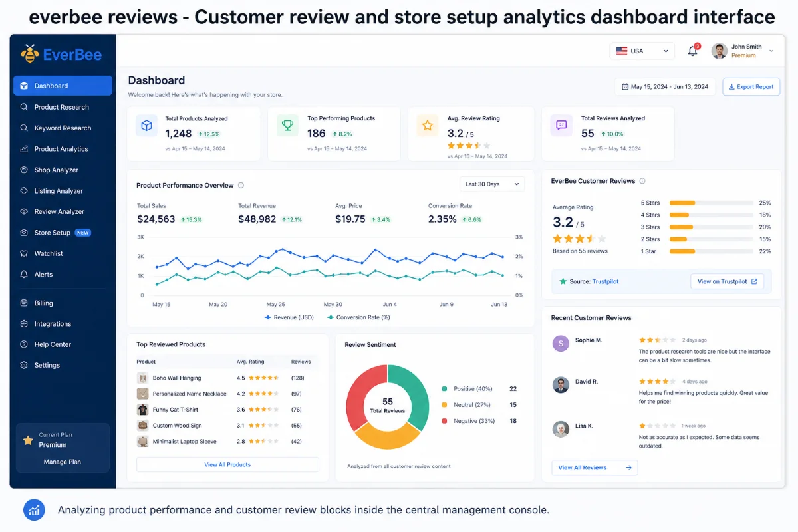Click the Billing card icon

tap(24, 303)
